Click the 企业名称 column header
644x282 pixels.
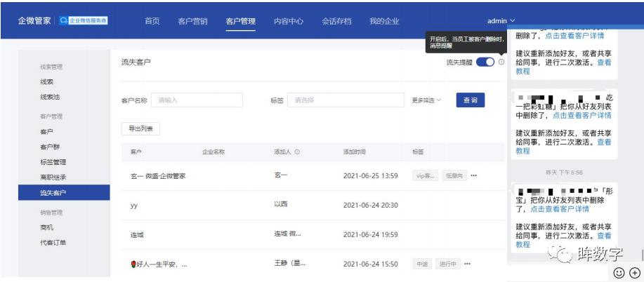coord(213,152)
